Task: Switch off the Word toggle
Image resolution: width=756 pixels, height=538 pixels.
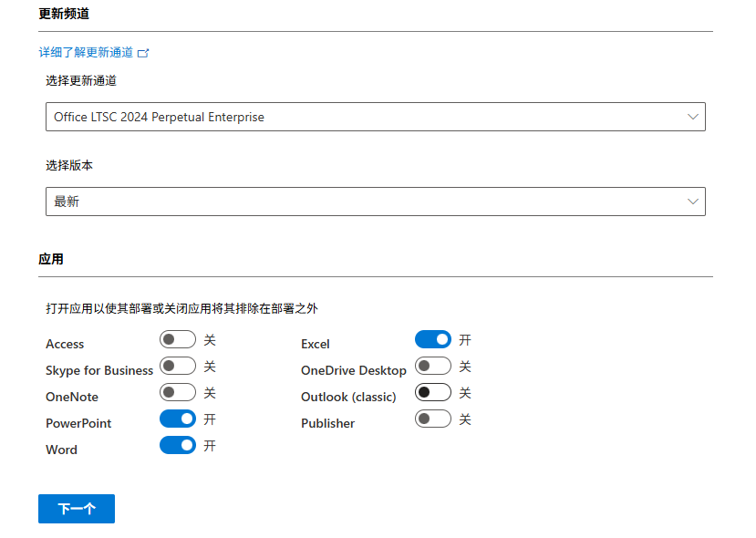Action: 178,446
